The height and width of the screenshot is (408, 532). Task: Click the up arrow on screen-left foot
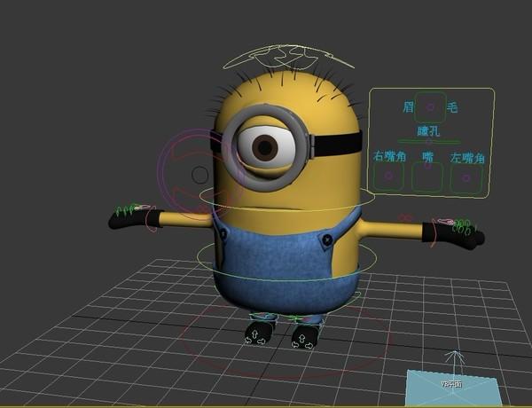coord(254,334)
